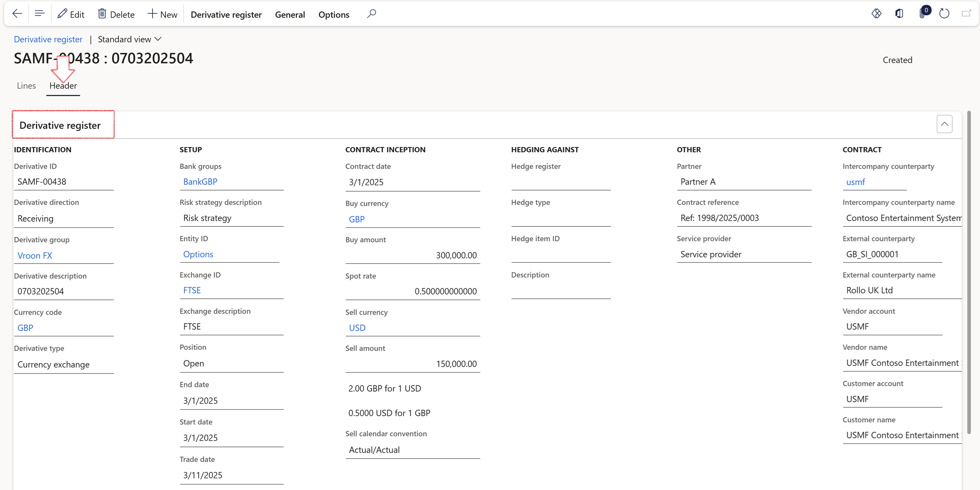
Task: Click the New plus button
Action: pyautogui.click(x=162, y=14)
